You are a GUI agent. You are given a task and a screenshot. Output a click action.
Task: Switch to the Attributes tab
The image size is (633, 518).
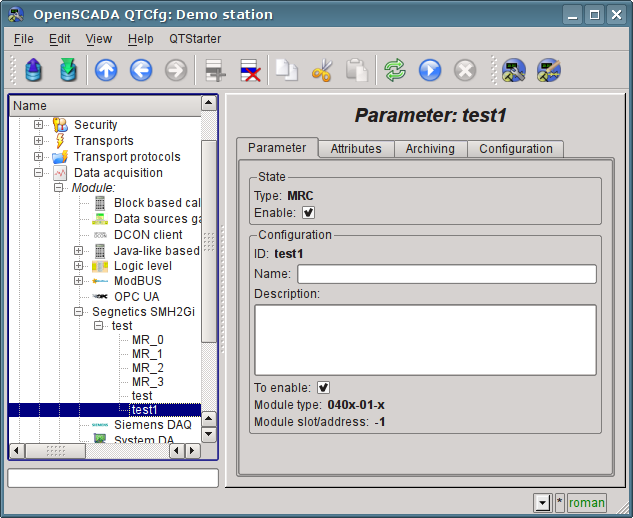coord(356,149)
